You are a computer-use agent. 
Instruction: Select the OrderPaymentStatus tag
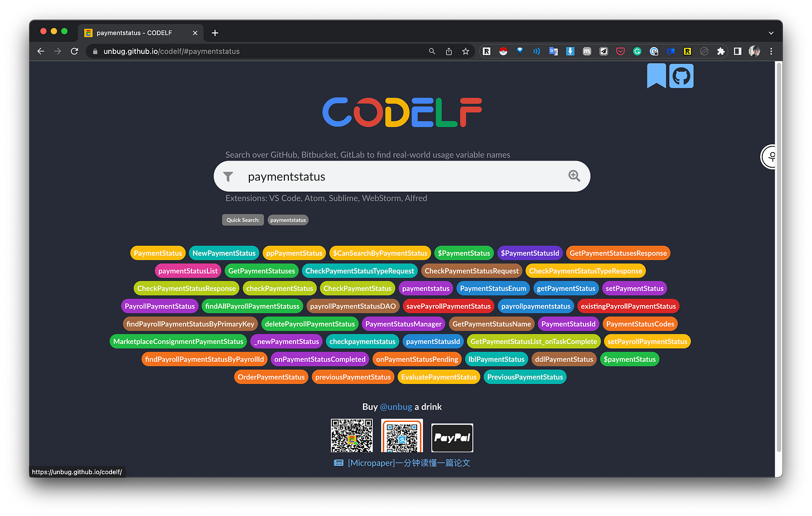point(271,377)
